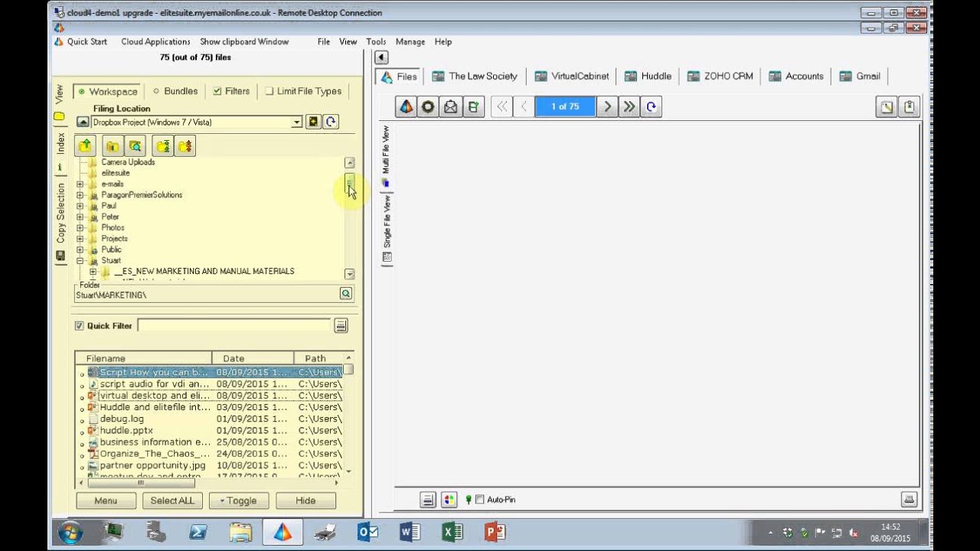980x551 pixels.
Task: Click into the Quick Filter text field
Action: click(x=234, y=325)
